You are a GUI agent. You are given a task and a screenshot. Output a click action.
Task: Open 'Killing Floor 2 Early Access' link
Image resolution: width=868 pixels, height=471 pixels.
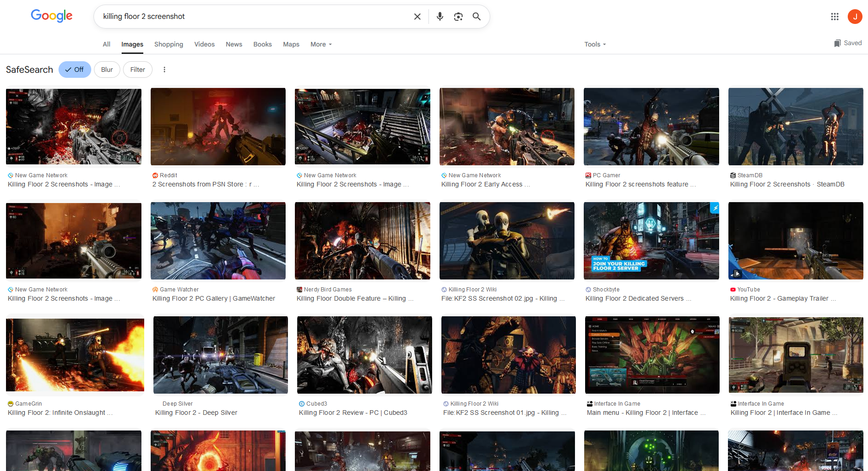486,184
